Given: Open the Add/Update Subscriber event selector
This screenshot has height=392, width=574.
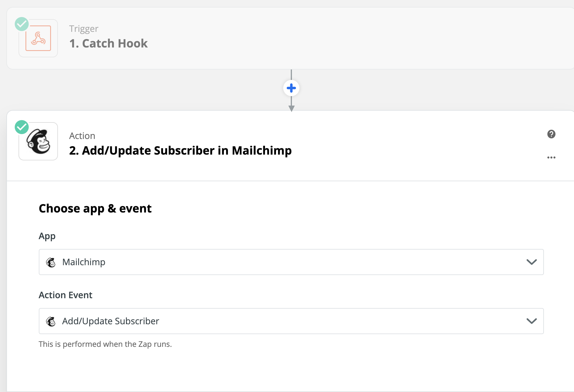Looking at the screenshot, I should [291, 321].
